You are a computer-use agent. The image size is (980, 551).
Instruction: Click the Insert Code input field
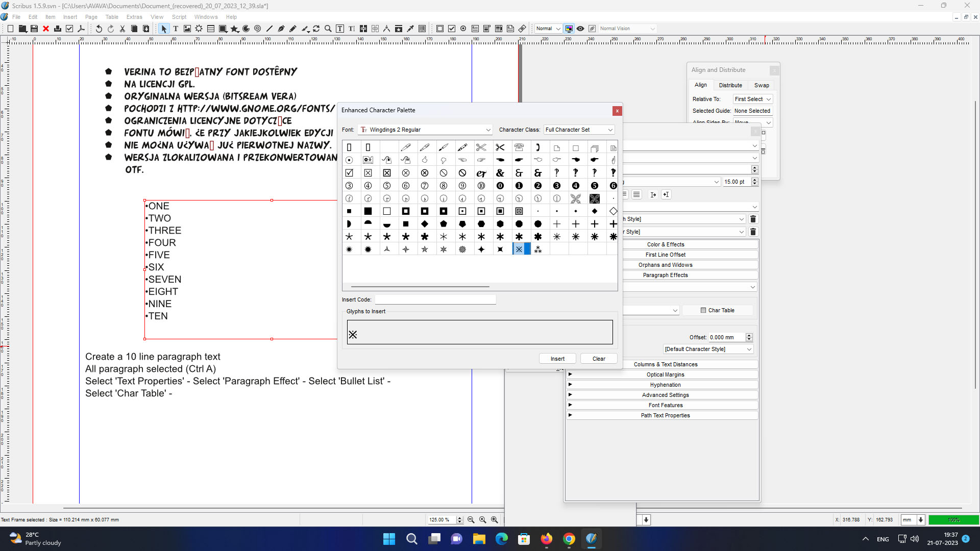435,300
